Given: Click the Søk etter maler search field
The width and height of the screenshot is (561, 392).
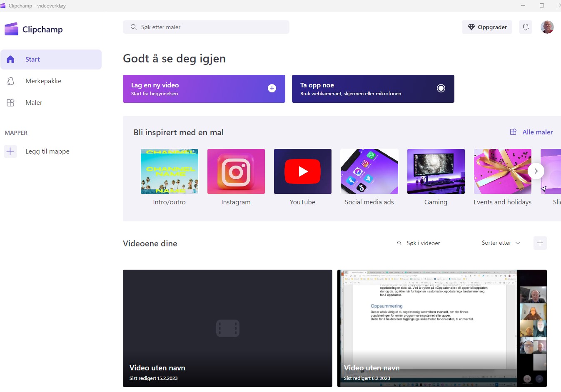Looking at the screenshot, I should pyautogui.click(x=206, y=27).
